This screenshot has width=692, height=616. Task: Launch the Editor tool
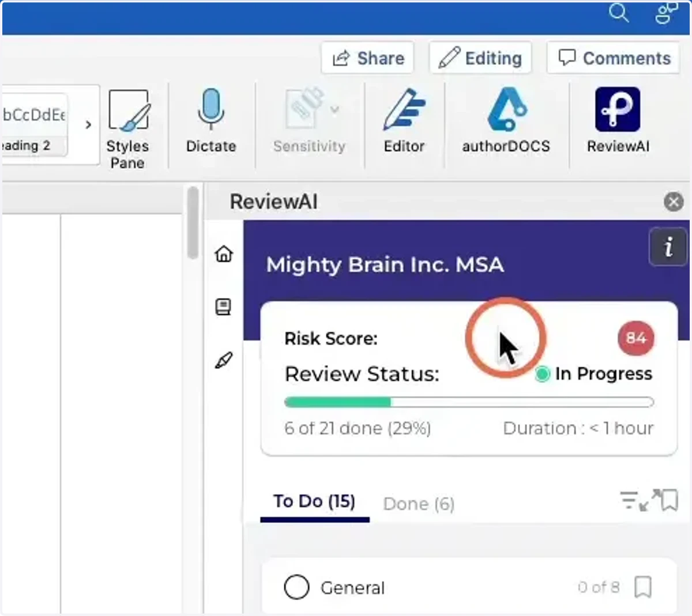coord(404,122)
